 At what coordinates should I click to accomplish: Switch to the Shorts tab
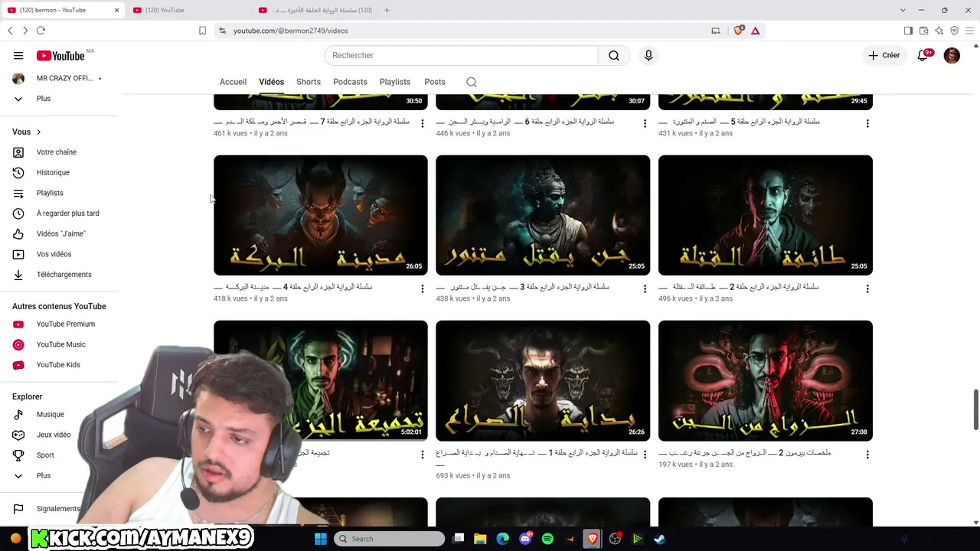pyautogui.click(x=309, y=82)
